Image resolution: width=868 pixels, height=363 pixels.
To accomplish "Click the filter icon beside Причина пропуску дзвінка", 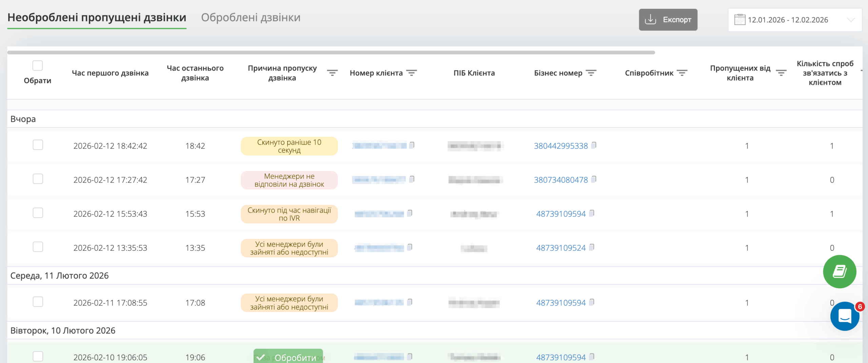I will tap(332, 73).
